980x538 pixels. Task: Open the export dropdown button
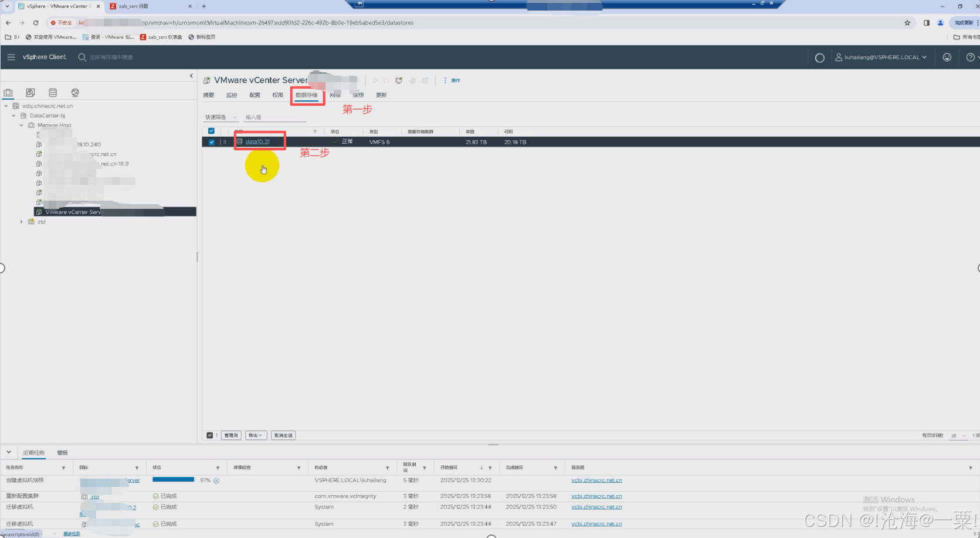256,435
